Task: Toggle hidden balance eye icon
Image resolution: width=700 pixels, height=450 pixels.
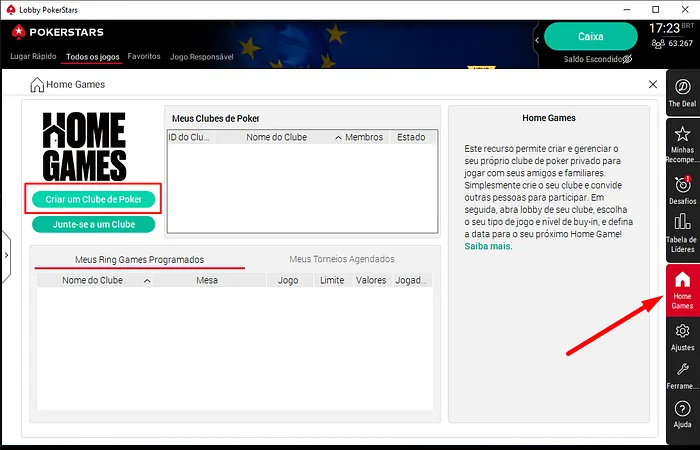Action: coord(627,59)
